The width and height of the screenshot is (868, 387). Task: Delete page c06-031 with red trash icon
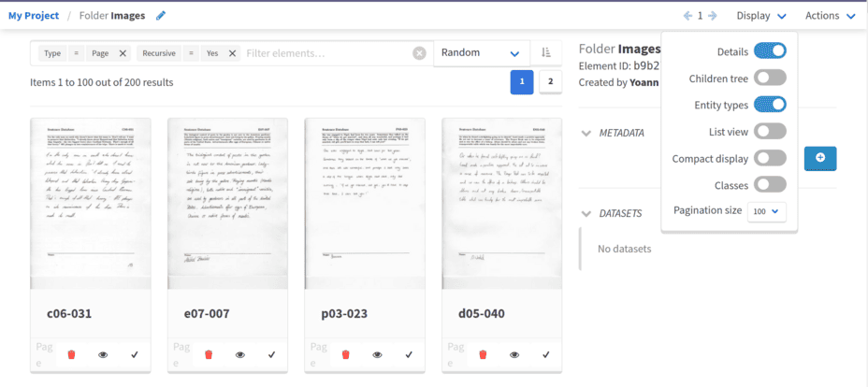[x=71, y=354]
